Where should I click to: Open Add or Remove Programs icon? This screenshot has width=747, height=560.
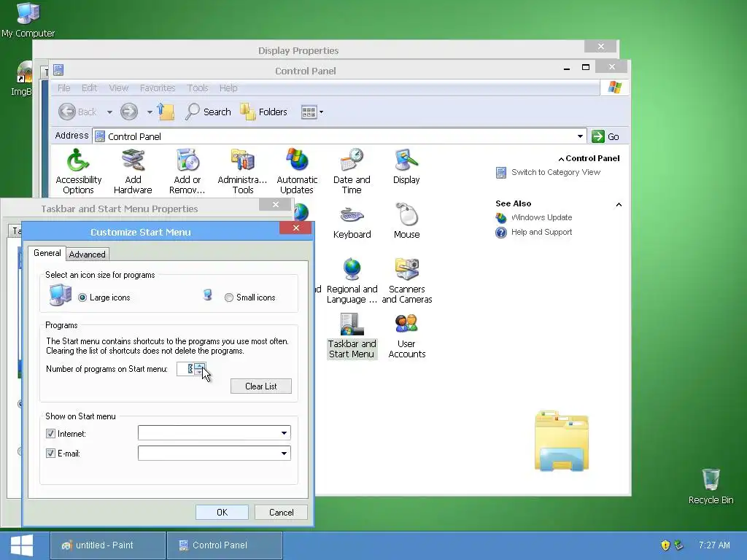click(187, 171)
